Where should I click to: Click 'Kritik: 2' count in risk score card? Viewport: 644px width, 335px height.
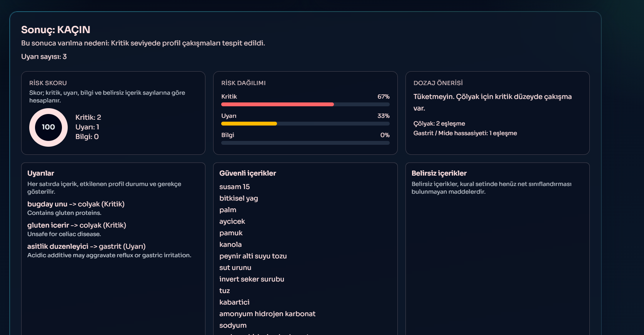click(88, 117)
